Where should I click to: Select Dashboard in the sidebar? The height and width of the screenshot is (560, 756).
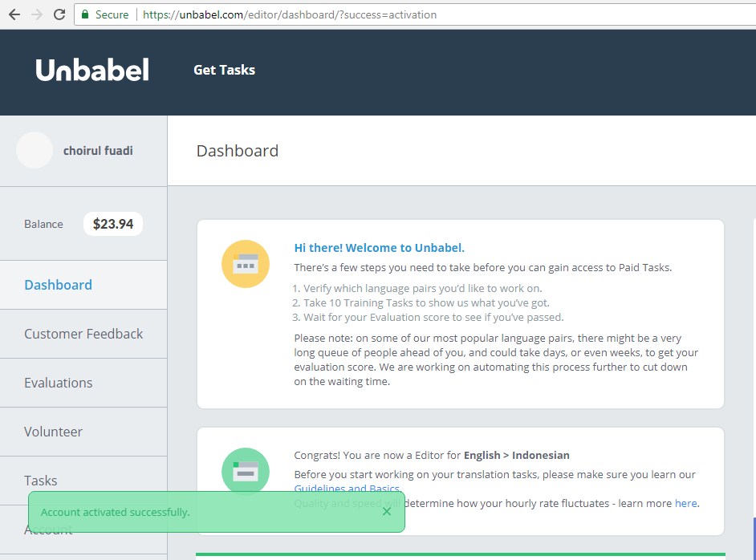click(x=83, y=285)
